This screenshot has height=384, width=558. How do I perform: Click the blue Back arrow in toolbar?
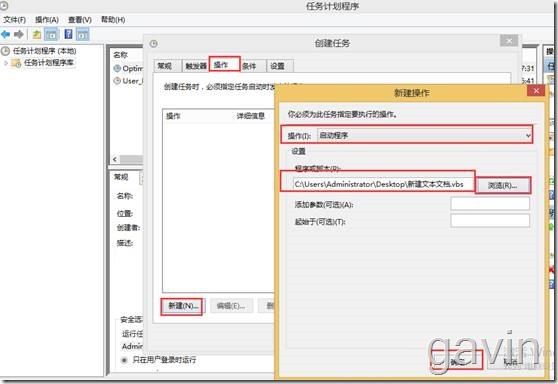[x=6, y=35]
